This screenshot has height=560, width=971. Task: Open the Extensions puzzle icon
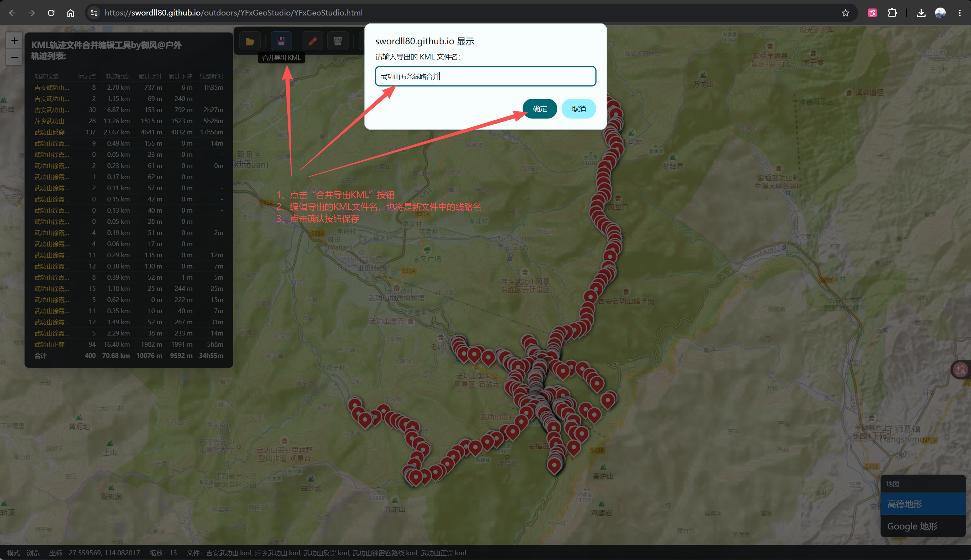point(892,13)
